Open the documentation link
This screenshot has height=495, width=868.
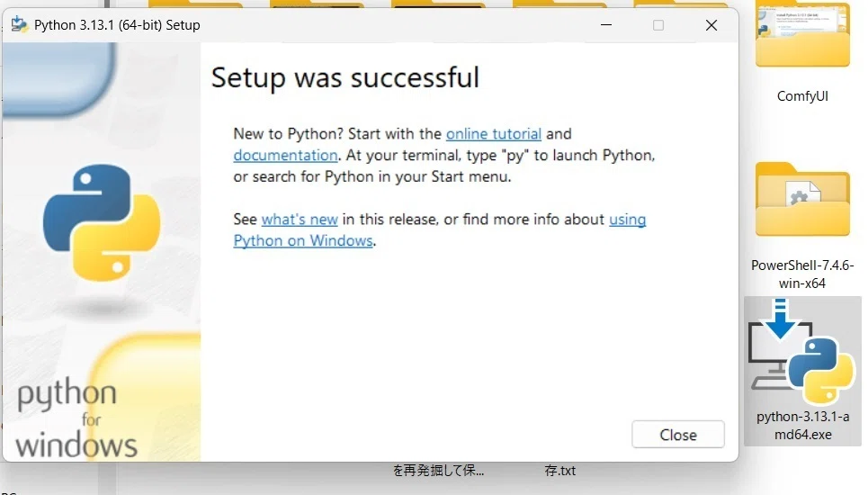[x=285, y=156]
